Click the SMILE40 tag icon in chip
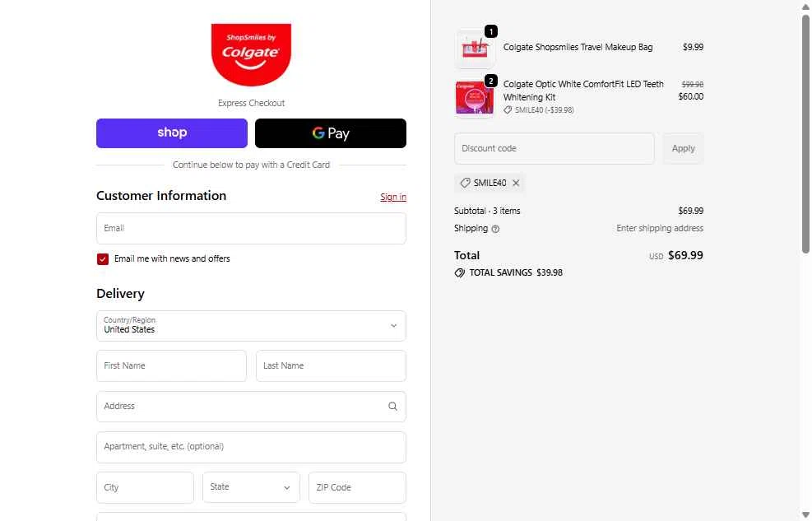 (x=465, y=183)
